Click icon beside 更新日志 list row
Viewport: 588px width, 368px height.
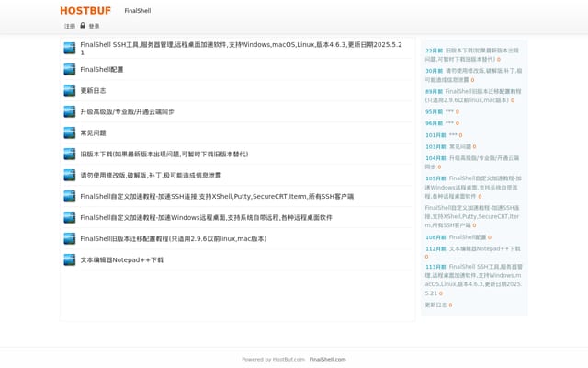70,90
